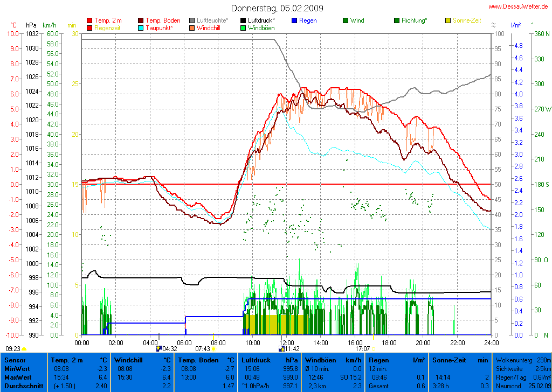
Task: Click the chart title Donnerstag, 05.02.2009
Action: click(x=277, y=8)
